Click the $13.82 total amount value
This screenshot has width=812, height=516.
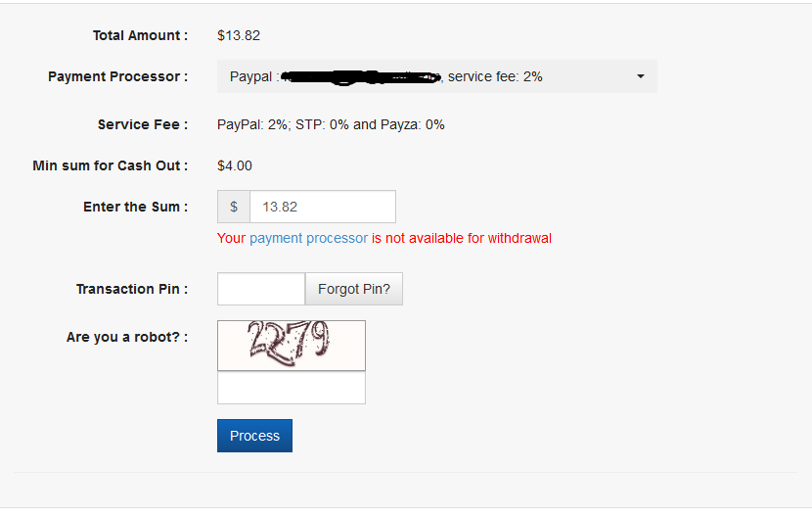(239, 36)
